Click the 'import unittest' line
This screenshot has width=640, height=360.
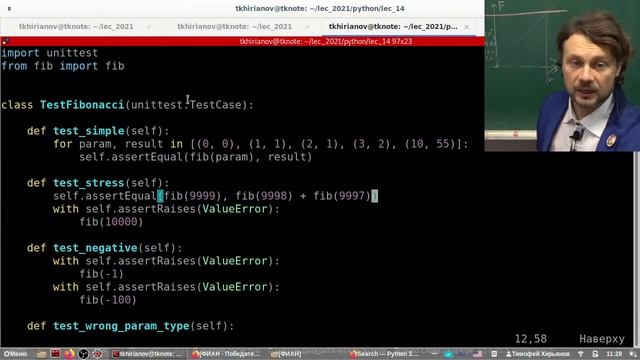point(50,53)
